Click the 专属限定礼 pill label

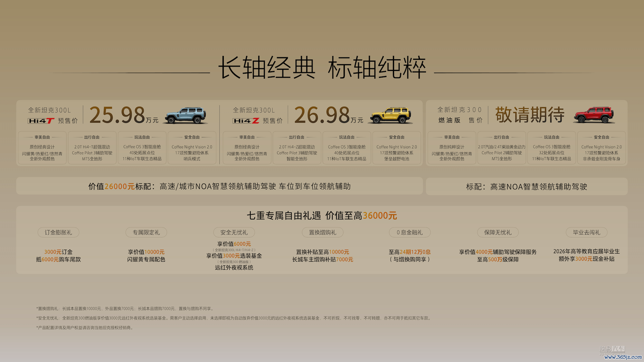(x=146, y=232)
